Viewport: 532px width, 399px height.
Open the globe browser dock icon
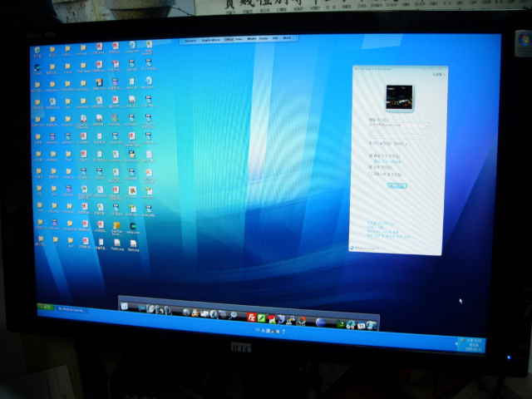(x=185, y=313)
